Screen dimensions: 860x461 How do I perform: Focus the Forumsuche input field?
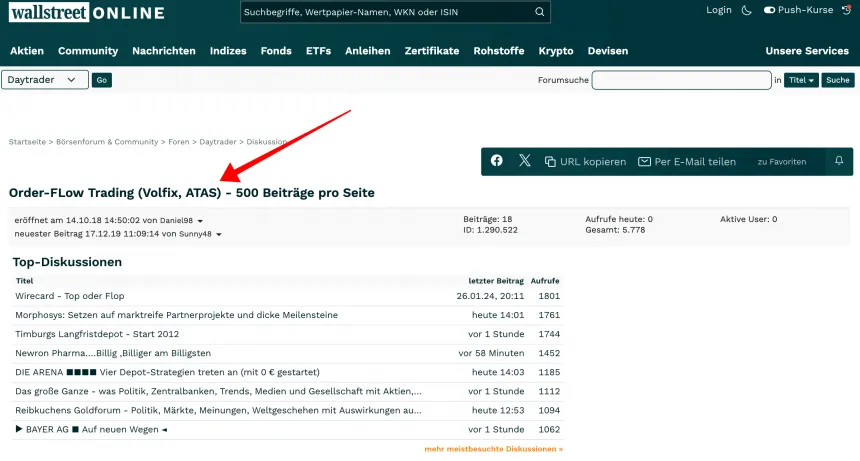tap(681, 80)
